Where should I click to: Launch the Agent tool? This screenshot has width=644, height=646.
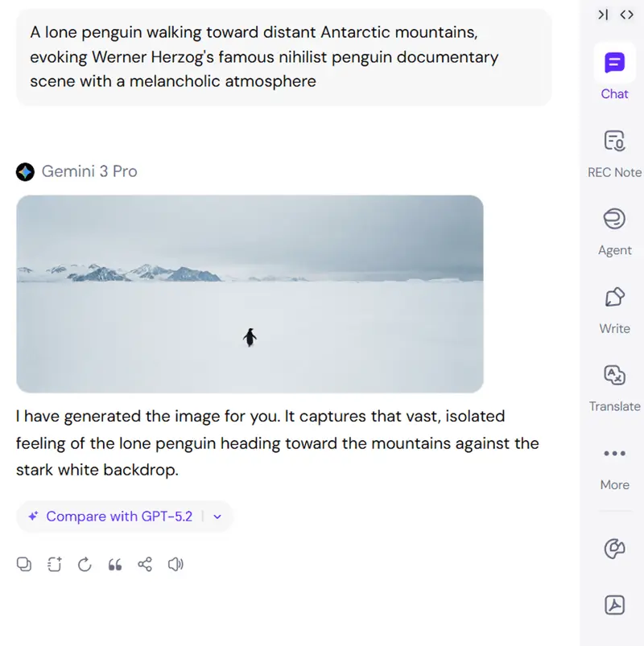[614, 219]
